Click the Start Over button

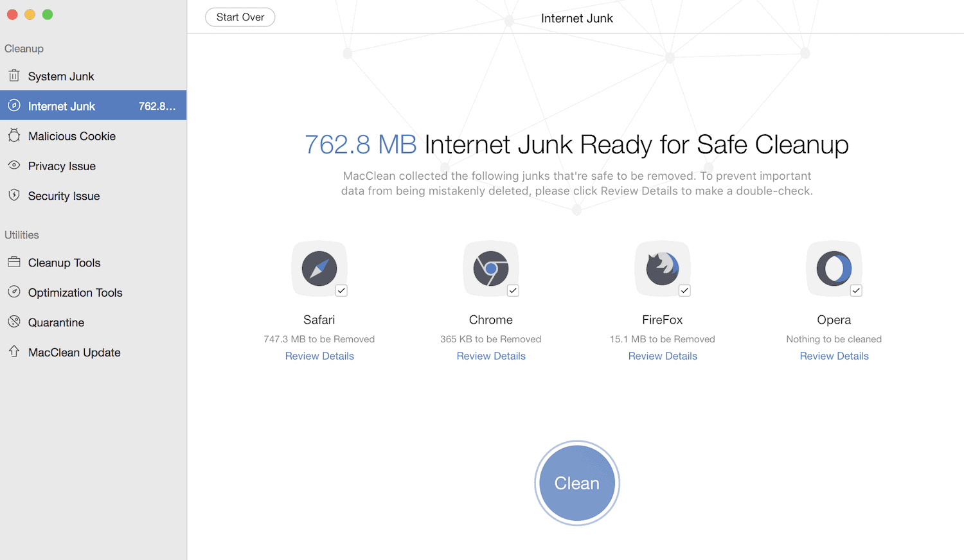coord(240,17)
